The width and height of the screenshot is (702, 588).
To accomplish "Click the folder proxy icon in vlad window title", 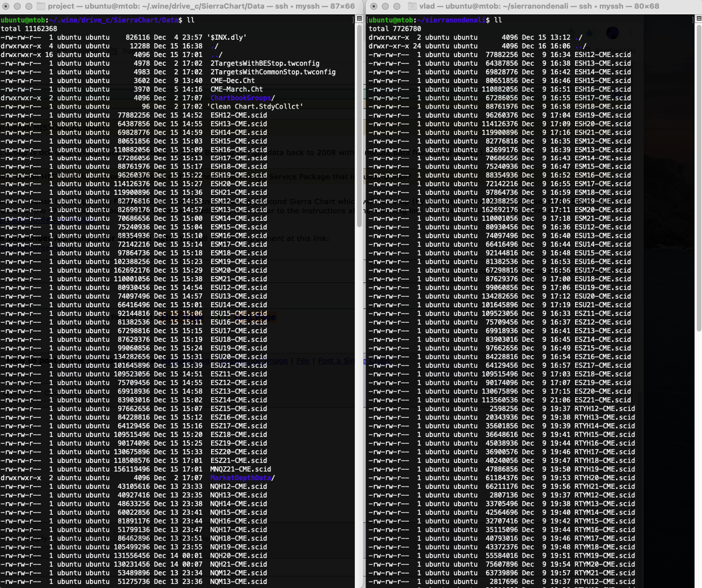I will coord(411,6).
